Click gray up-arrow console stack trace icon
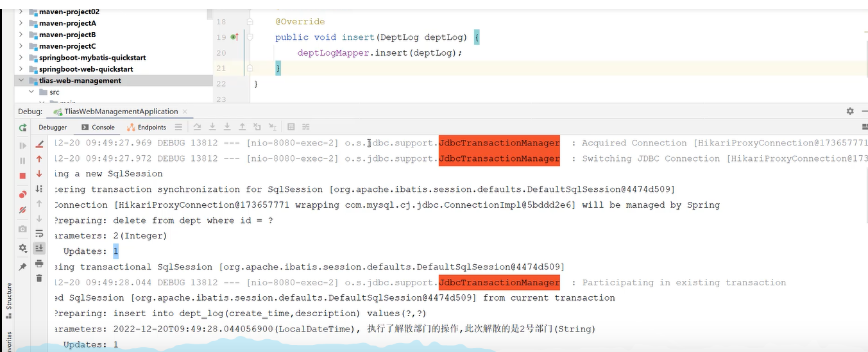868x352 pixels. (39, 203)
